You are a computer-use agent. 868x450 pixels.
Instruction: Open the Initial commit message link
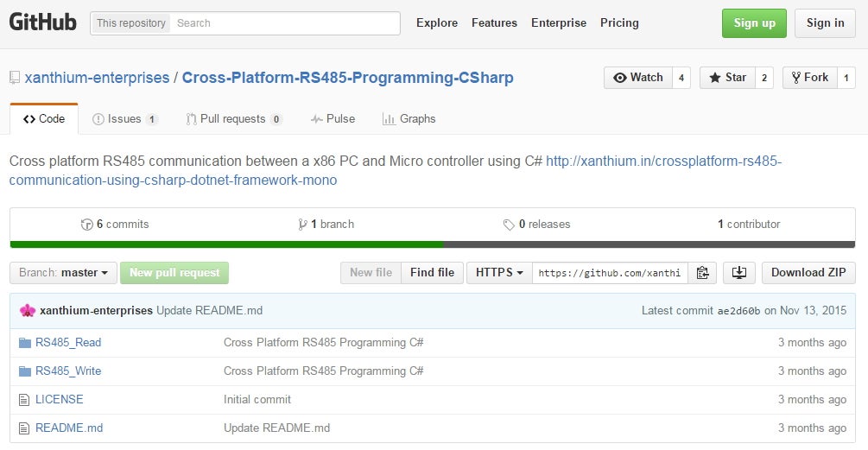click(x=257, y=400)
